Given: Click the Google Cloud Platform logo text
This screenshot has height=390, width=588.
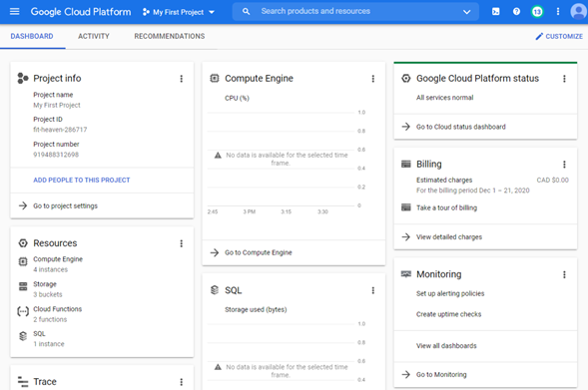Looking at the screenshot, I should (x=81, y=12).
